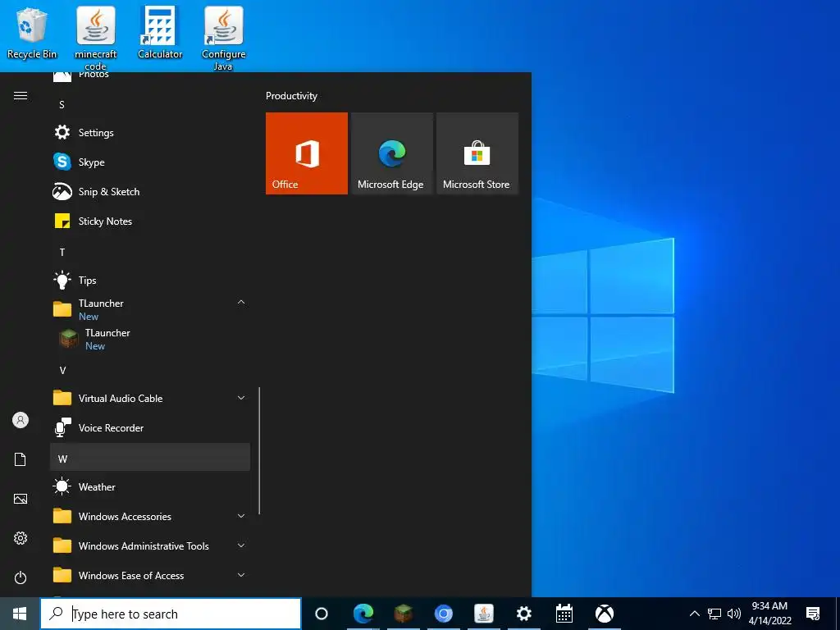Screen dimensions: 840x630
Task: Launch the Microsoft Edge tile
Action: [391, 153]
